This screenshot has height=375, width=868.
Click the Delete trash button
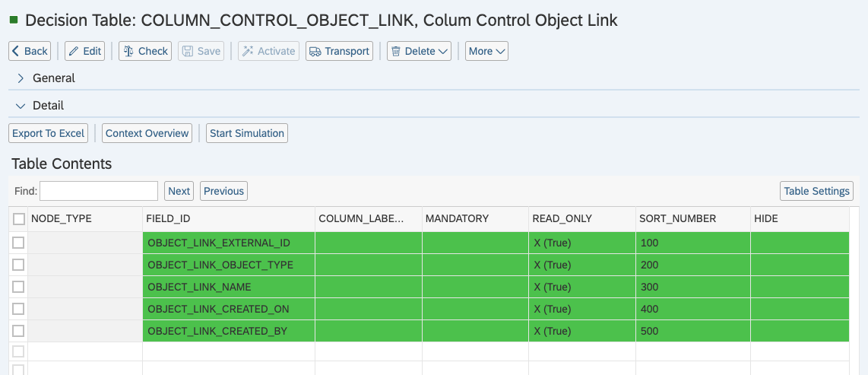419,51
